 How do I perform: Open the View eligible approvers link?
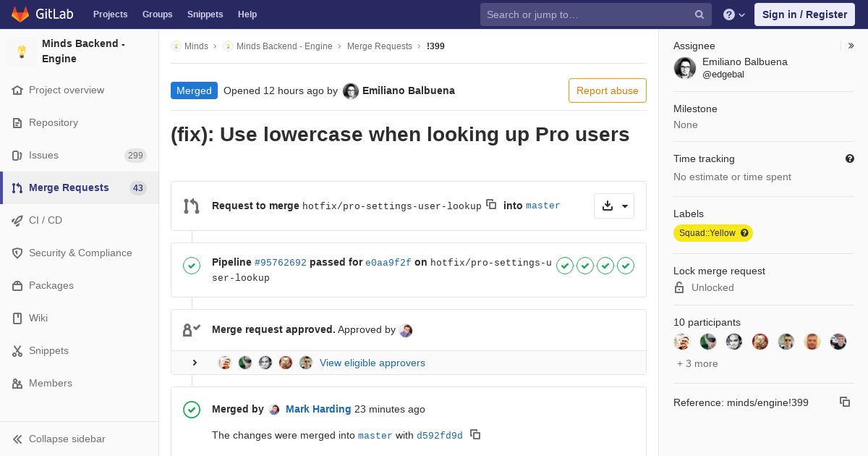(x=373, y=363)
